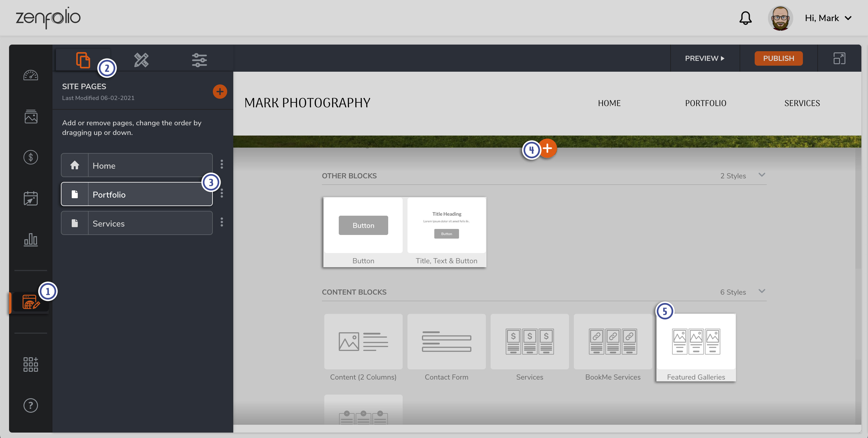The height and width of the screenshot is (438, 868).
Task: Collapse the Other Blocks section chevron
Action: [x=762, y=175]
